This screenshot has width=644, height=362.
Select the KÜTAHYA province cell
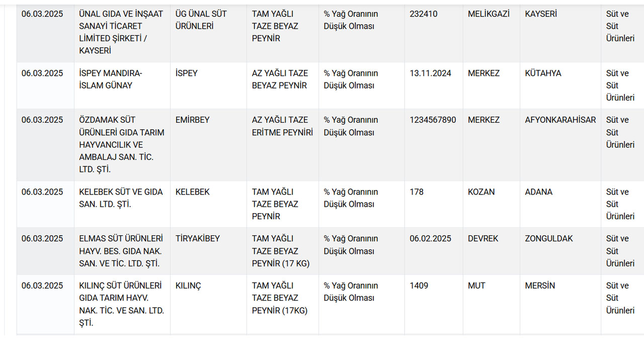(560, 85)
